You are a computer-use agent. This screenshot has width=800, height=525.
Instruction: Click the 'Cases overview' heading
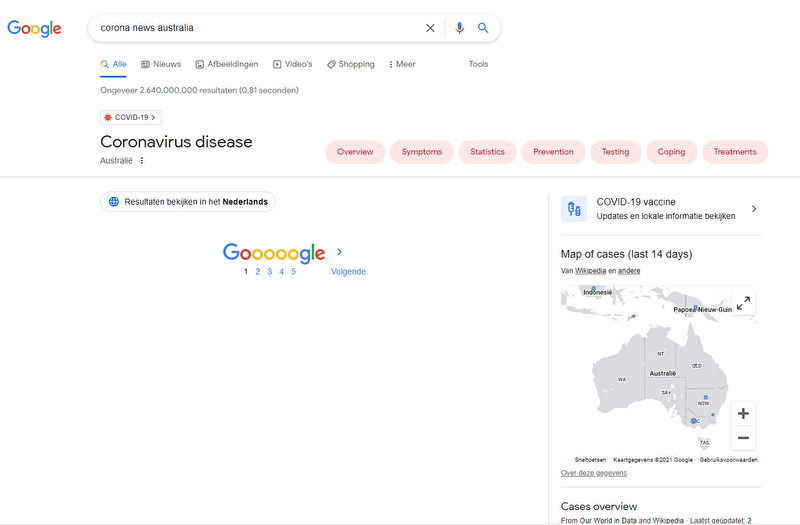pos(599,507)
